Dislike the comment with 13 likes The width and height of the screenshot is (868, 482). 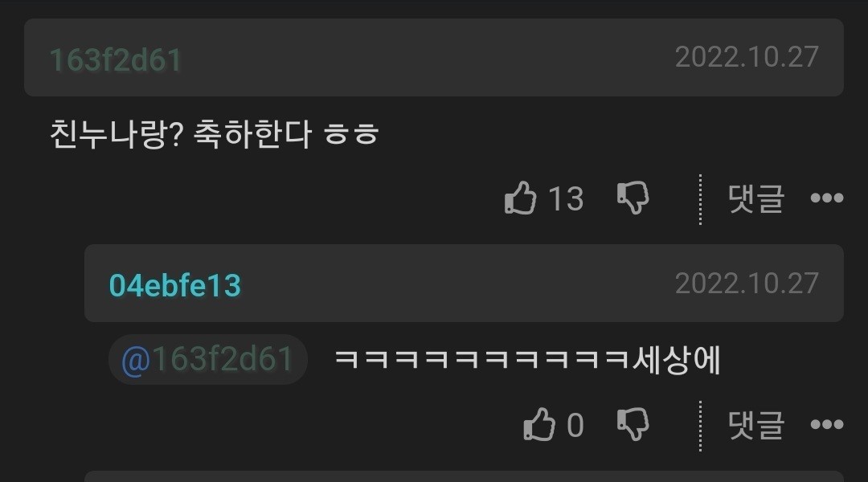pyautogui.click(x=633, y=198)
